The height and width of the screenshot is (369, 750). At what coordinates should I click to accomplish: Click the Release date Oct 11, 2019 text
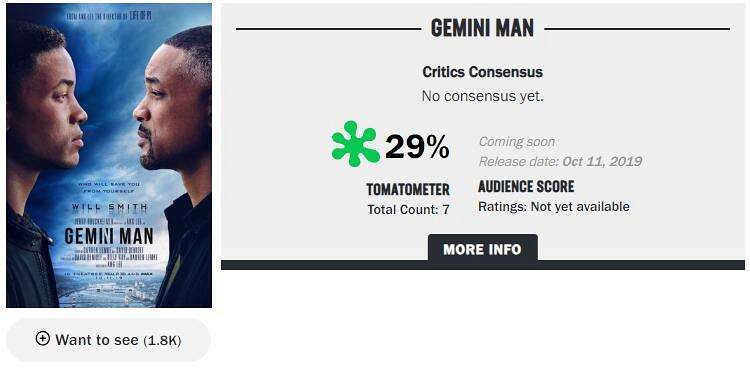[x=560, y=161]
